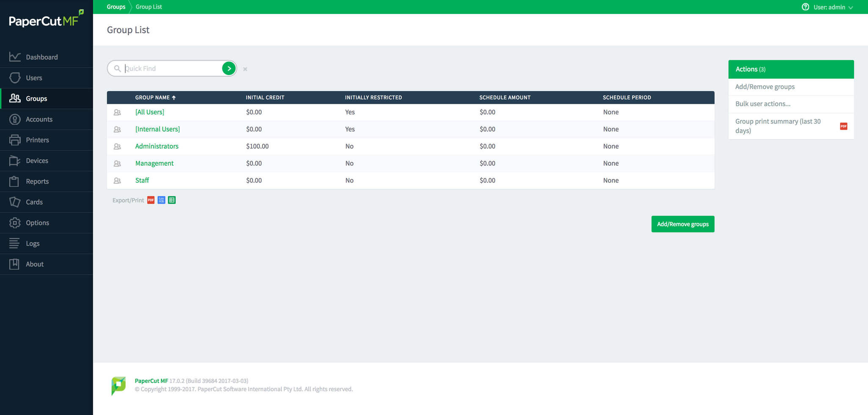Focus the Quick Find search field
This screenshot has height=415, width=868.
tap(171, 69)
